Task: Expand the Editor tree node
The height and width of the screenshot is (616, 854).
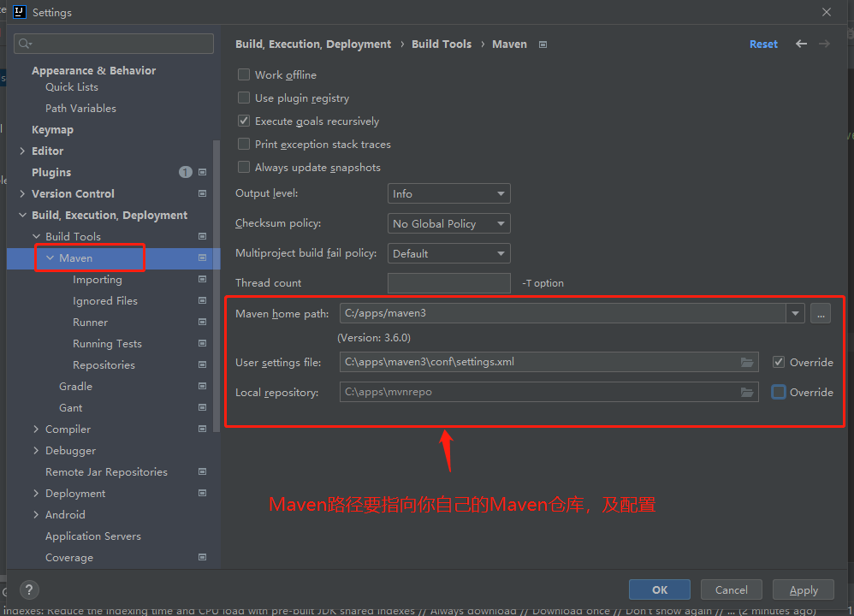Action: pos(22,151)
